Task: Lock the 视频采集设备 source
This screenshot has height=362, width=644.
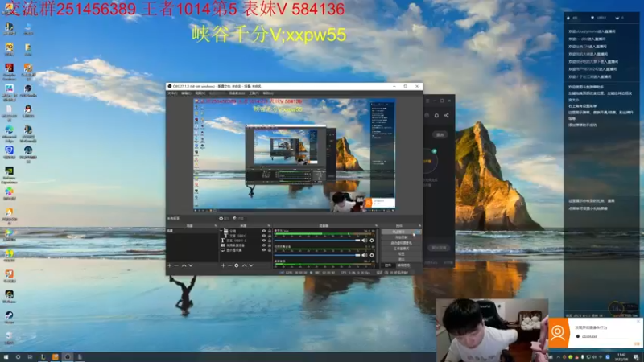Action: 270,245
